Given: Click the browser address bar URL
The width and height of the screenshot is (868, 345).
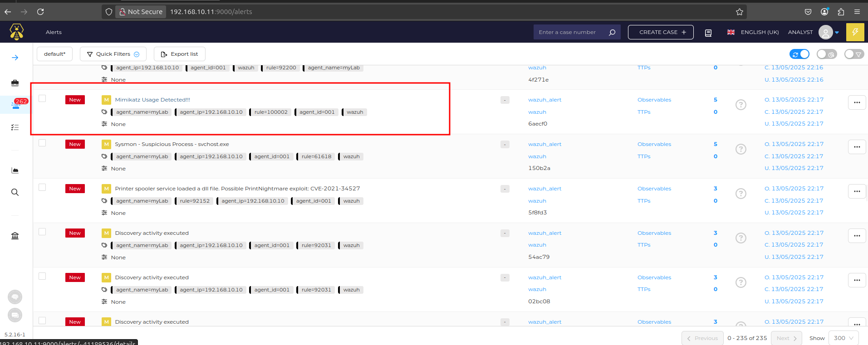Looking at the screenshot, I should [211, 12].
